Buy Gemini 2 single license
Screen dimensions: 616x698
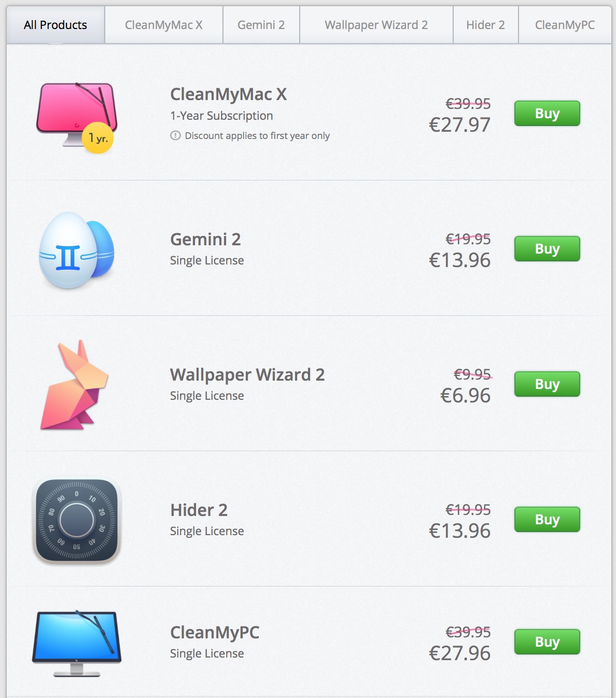tap(547, 249)
